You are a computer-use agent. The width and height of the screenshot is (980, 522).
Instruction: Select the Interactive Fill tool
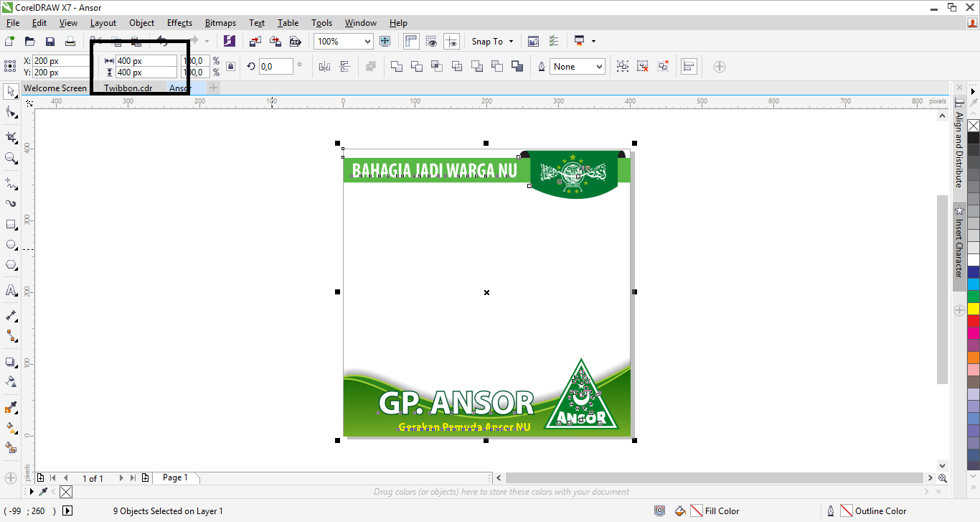[11, 428]
